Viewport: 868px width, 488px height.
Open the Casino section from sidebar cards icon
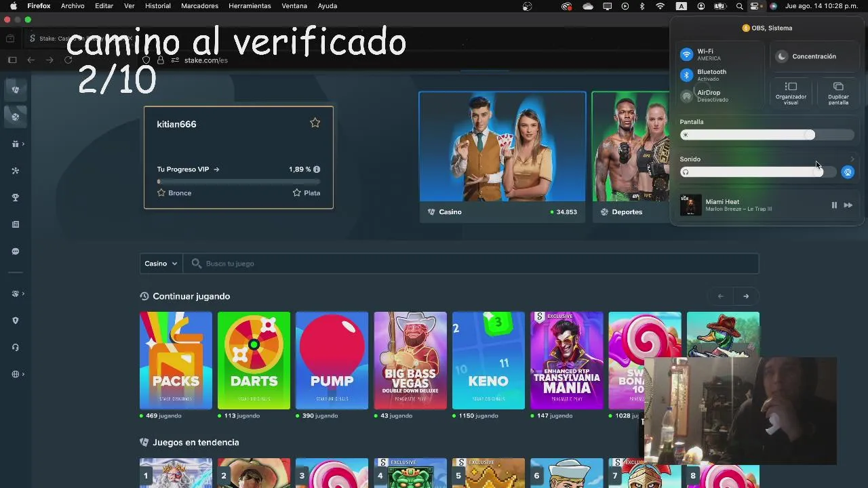[x=15, y=89]
